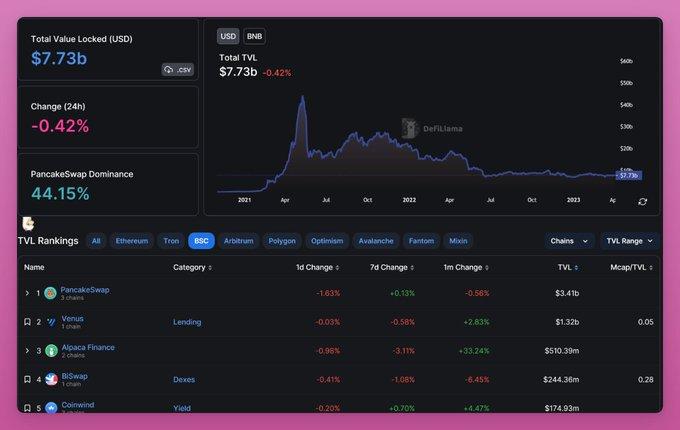
Task: Open the TVL Range dropdown
Action: pyautogui.click(x=629, y=241)
